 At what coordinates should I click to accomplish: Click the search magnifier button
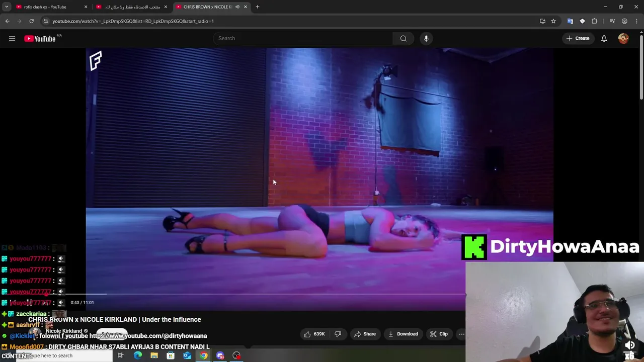click(403, 38)
